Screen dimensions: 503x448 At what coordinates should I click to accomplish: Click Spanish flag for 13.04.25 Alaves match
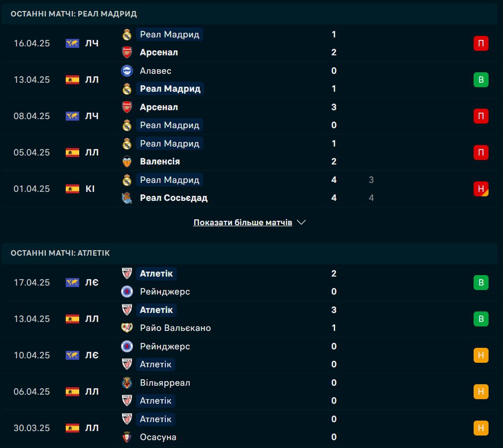coord(73,80)
